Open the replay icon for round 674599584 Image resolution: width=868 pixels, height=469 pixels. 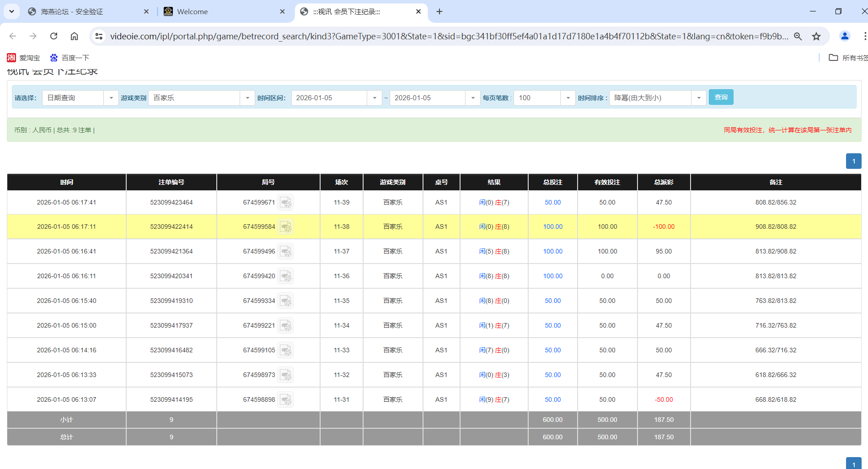tap(286, 226)
